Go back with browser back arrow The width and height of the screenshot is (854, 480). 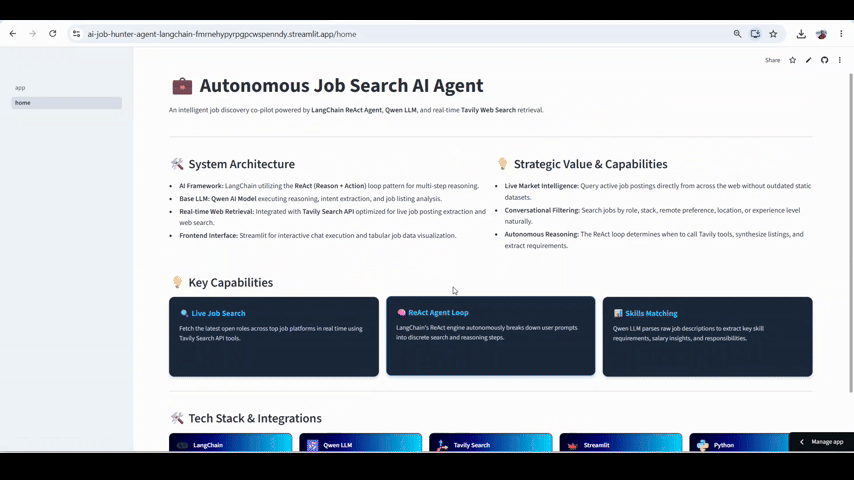pos(13,34)
